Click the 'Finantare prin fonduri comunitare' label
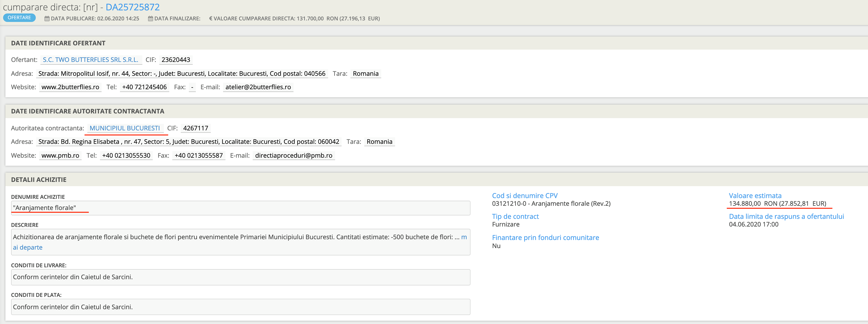Viewport: 868px width, 324px height. (x=545, y=238)
